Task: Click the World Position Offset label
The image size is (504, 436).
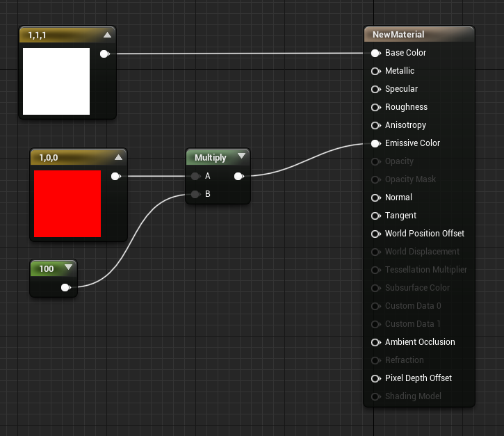Action: point(425,234)
